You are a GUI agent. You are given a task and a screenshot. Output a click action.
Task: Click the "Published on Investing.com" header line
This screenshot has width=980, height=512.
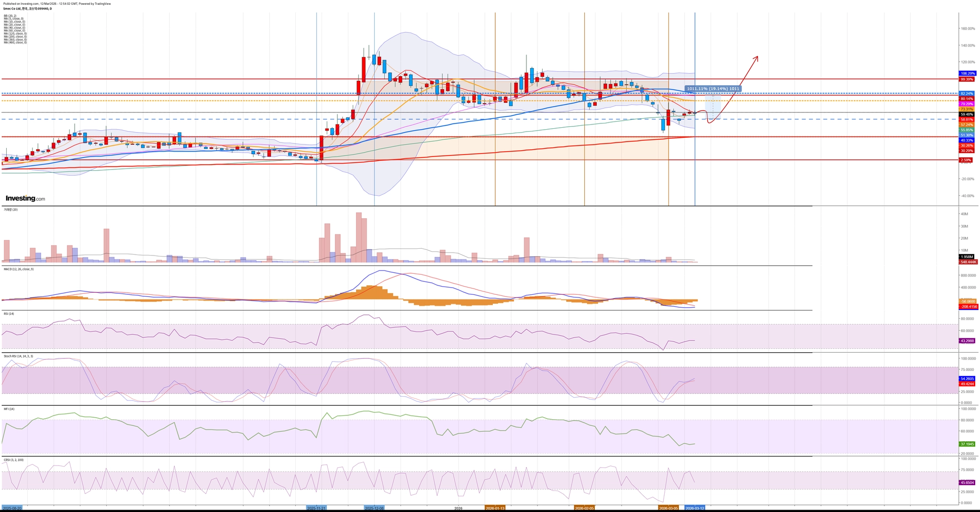[57, 3]
